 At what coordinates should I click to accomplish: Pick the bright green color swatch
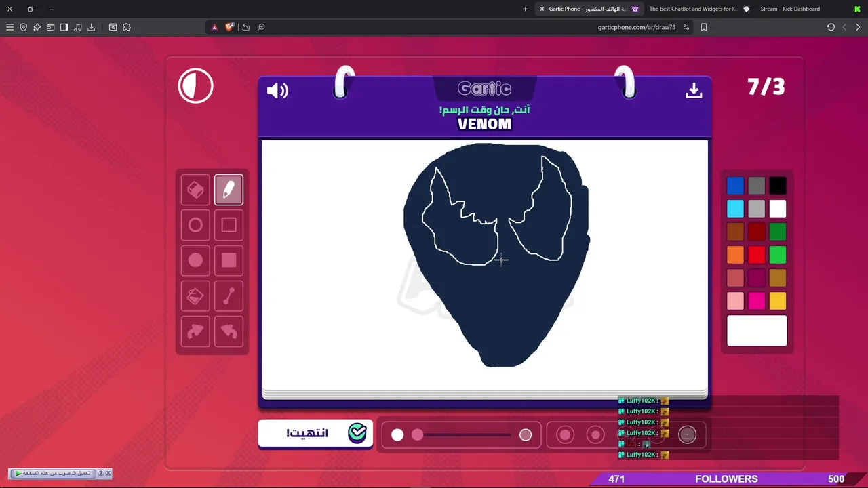pyautogui.click(x=778, y=255)
